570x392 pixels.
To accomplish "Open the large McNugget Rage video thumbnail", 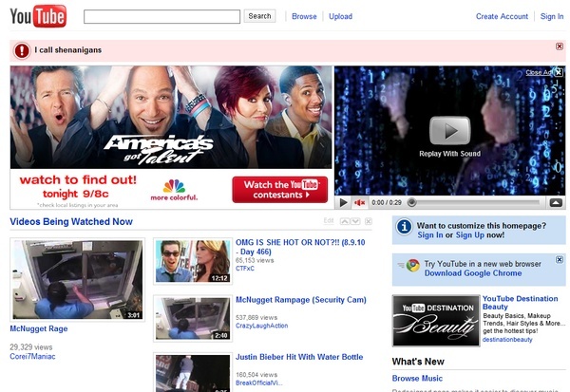I will pyautogui.click(x=78, y=279).
